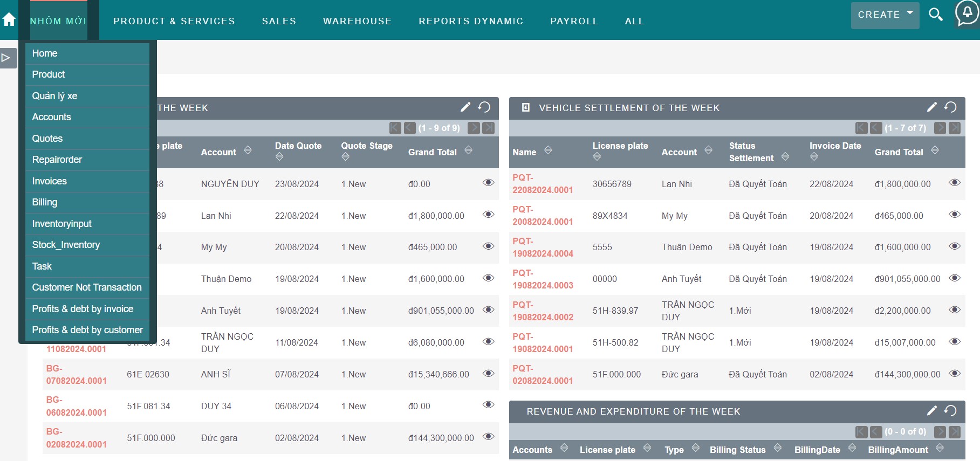Go to next page in quotes widget
The image size is (980, 461).
pos(474,128)
